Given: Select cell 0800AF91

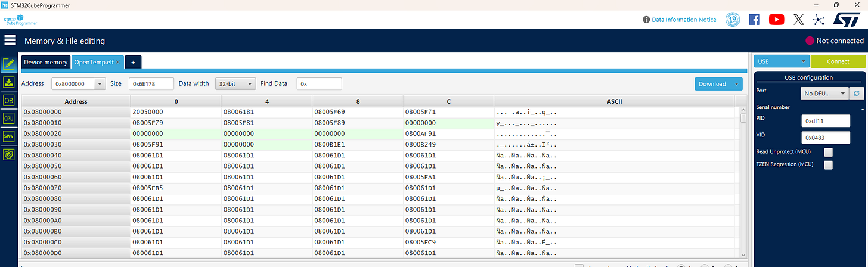Looking at the screenshot, I should point(448,133).
